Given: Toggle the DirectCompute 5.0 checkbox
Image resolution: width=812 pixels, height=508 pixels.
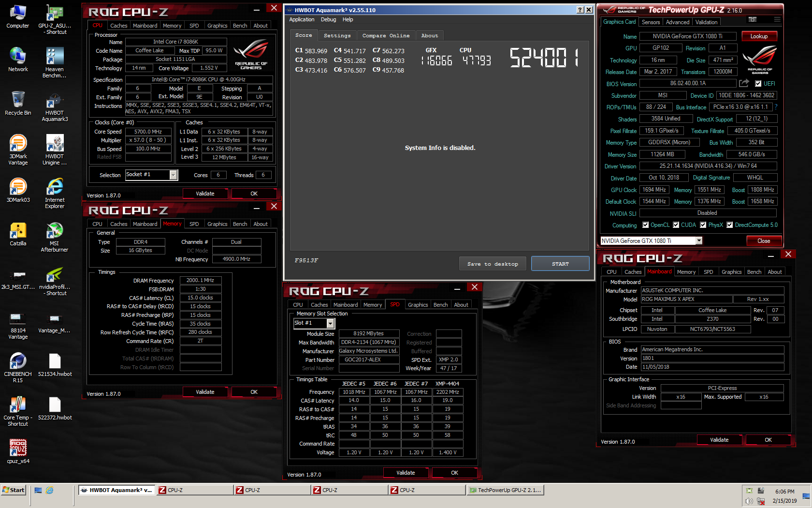Looking at the screenshot, I should pyautogui.click(x=730, y=225).
